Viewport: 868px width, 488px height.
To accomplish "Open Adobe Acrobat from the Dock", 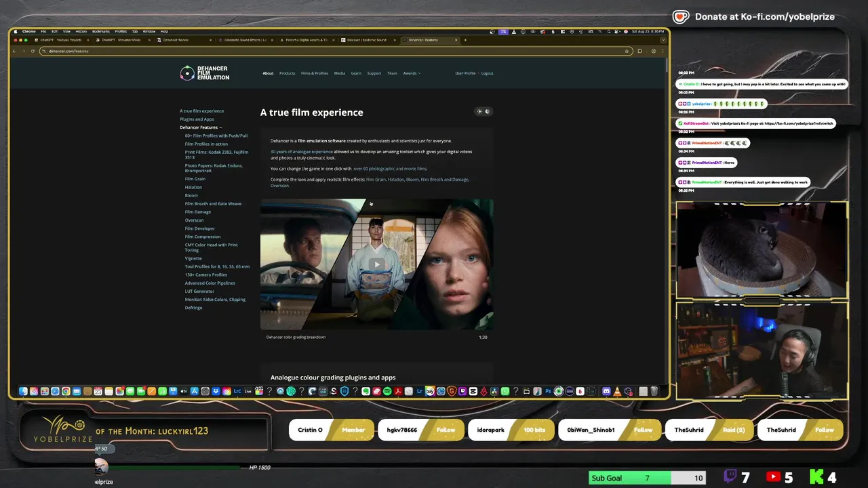I will [398, 391].
